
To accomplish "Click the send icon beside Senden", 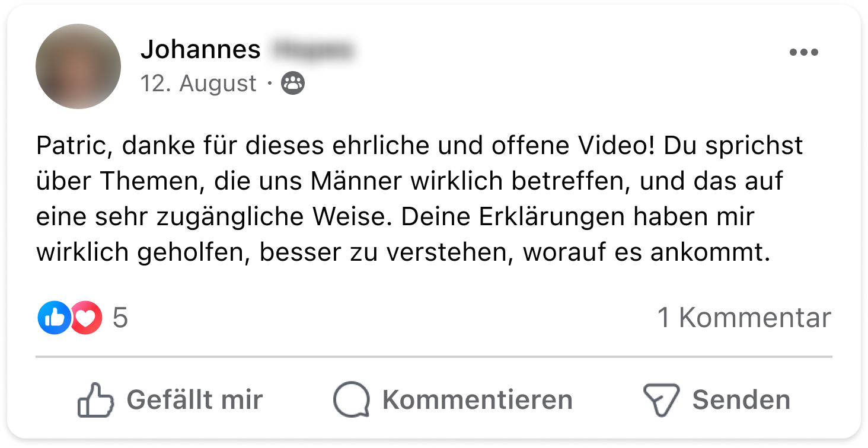I will pos(660,400).
